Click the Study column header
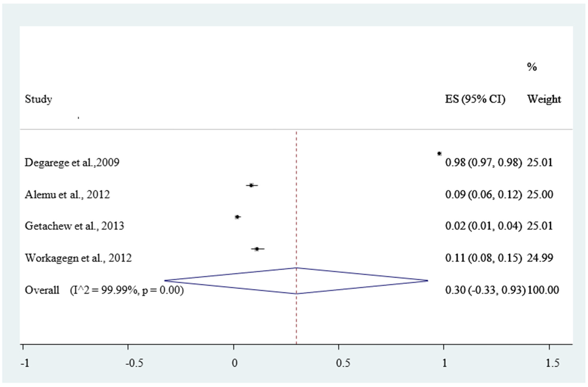This screenshot has height=387, width=588. (38, 99)
